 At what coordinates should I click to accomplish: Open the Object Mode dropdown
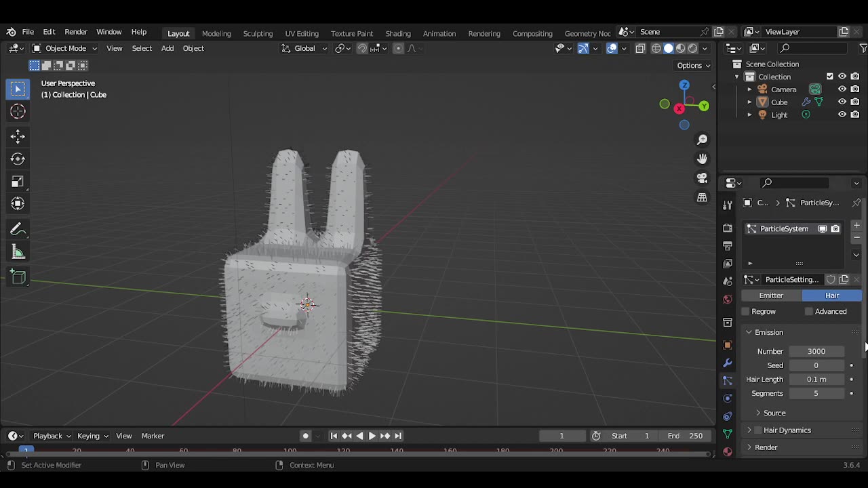[64, 48]
